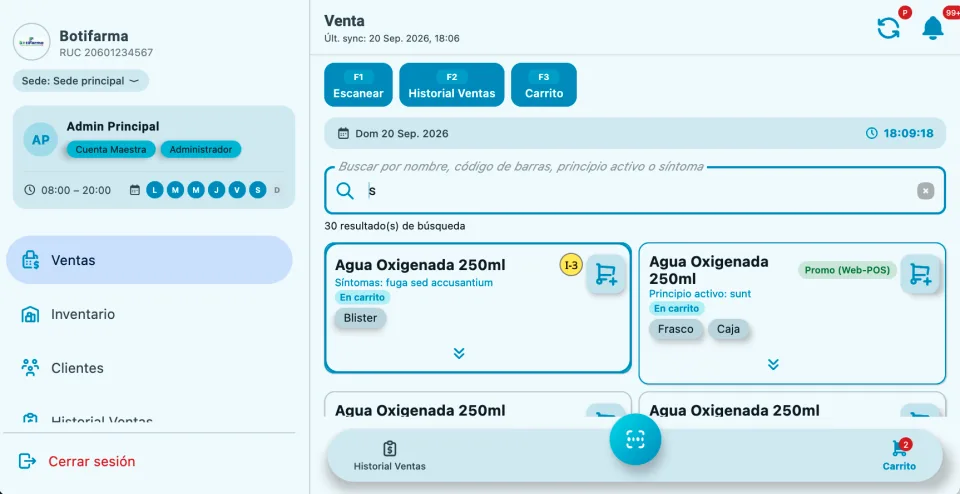
Task: Click the Administrador badge
Action: (201, 149)
